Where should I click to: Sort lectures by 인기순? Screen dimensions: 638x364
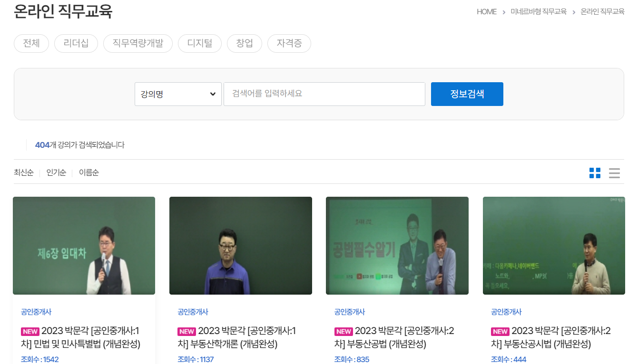[x=56, y=172]
